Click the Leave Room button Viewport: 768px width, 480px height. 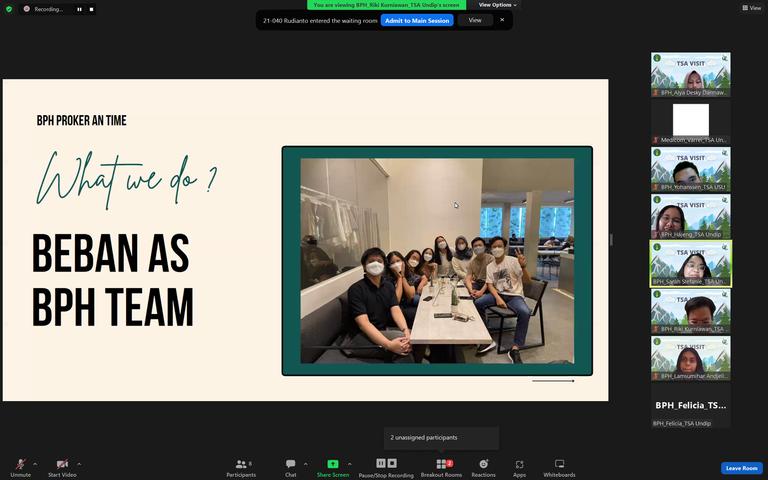(742, 468)
